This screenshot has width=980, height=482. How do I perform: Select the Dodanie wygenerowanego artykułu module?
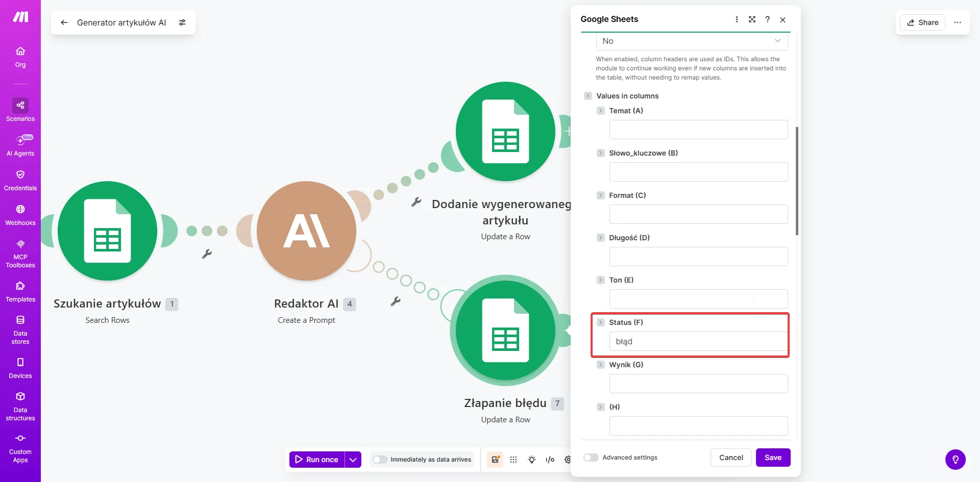tap(505, 131)
